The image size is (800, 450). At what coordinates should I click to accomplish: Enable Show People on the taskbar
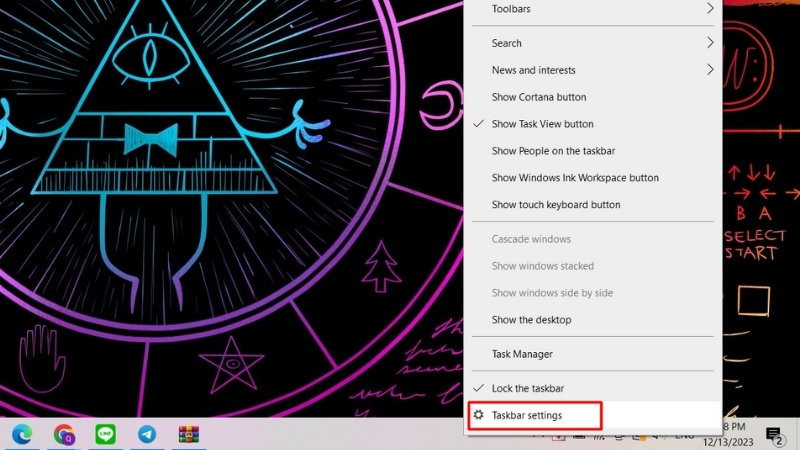pos(593,151)
